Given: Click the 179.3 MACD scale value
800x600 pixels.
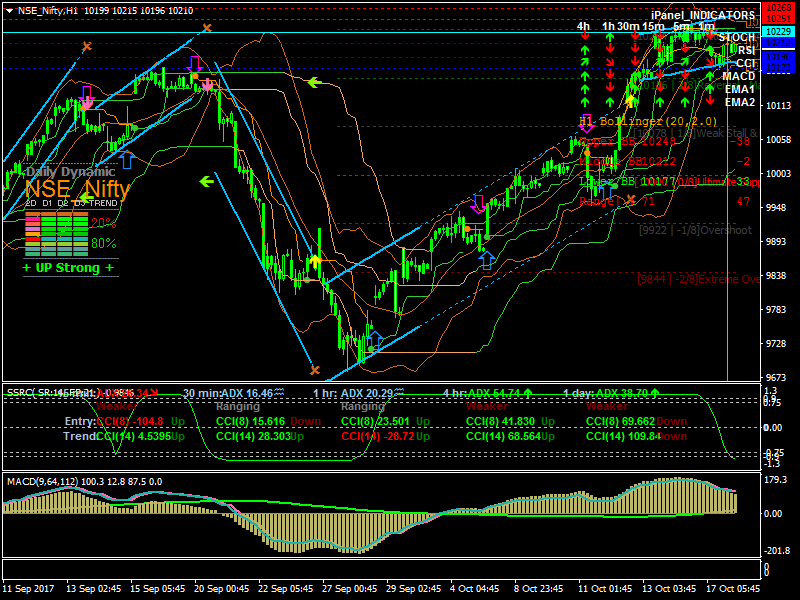Looking at the screenshot, I should [x=776, y=480].
